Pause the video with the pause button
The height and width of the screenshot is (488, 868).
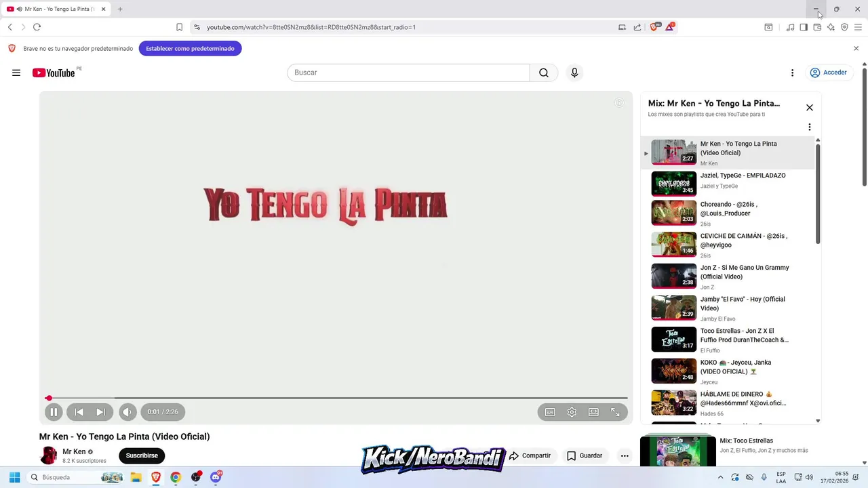[x=54, y=412]
